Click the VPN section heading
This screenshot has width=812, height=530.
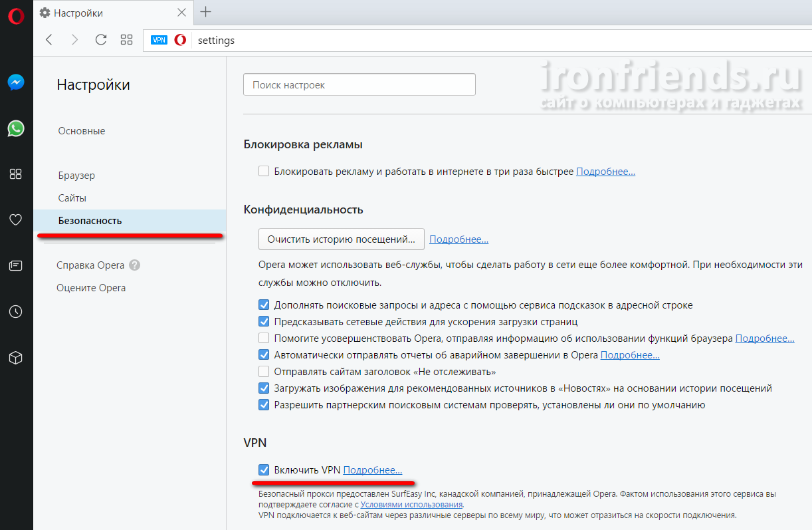point(255,442)
